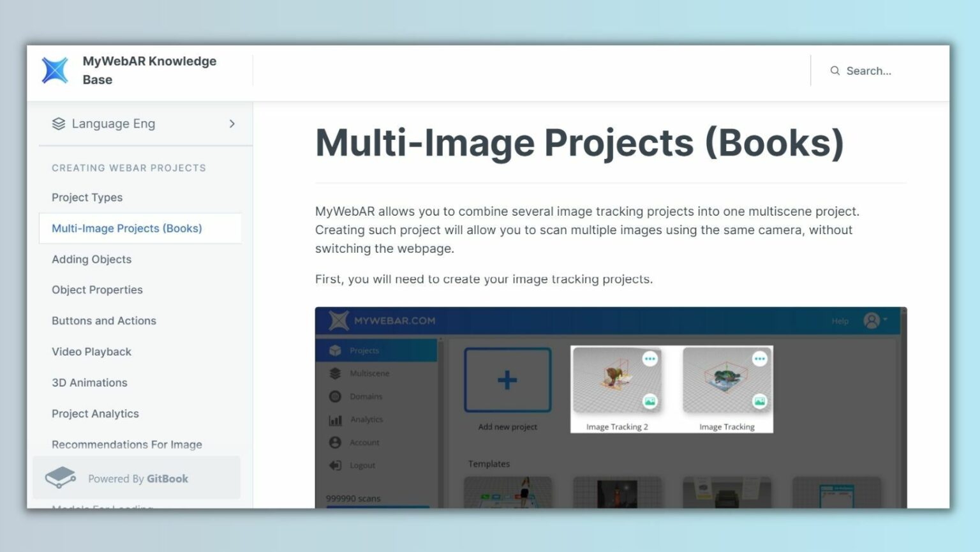980x552 pixels.
Task: Click the search magnifier icon
Action: (x=835, y=71)
